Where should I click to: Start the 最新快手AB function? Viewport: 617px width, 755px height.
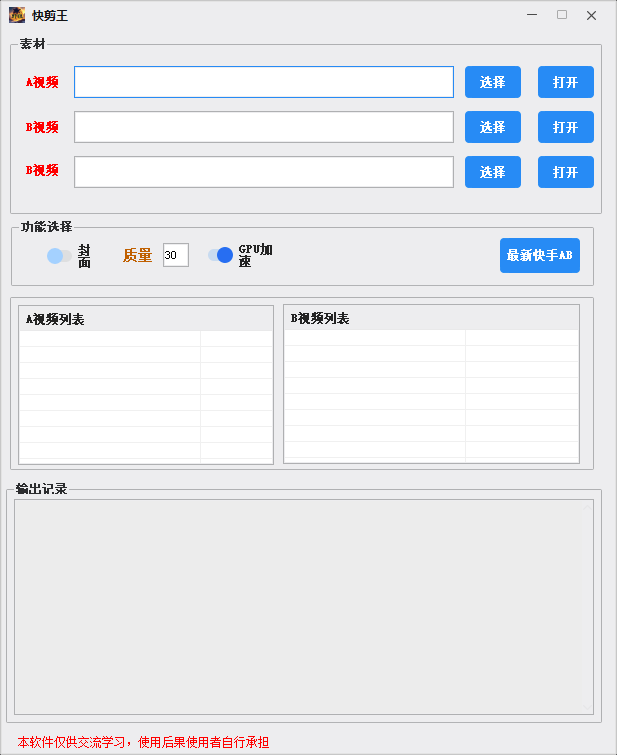(539, 255)
